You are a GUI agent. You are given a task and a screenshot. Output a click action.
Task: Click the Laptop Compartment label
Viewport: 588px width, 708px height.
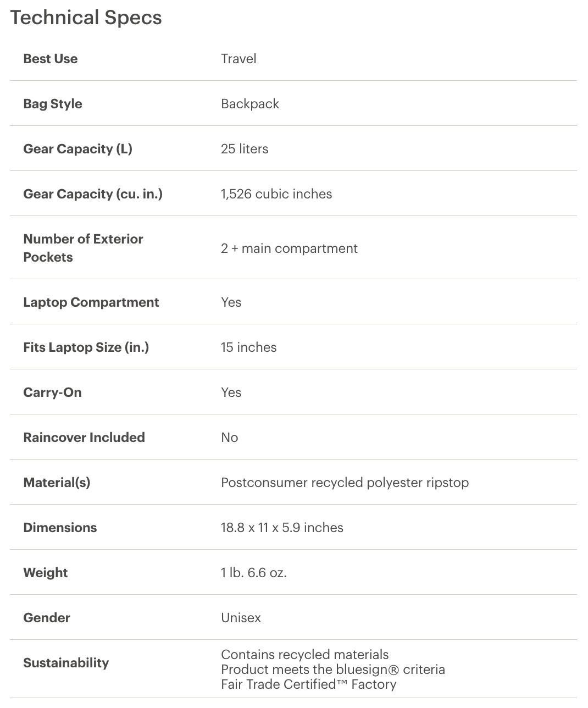click(x=91, y=302)
